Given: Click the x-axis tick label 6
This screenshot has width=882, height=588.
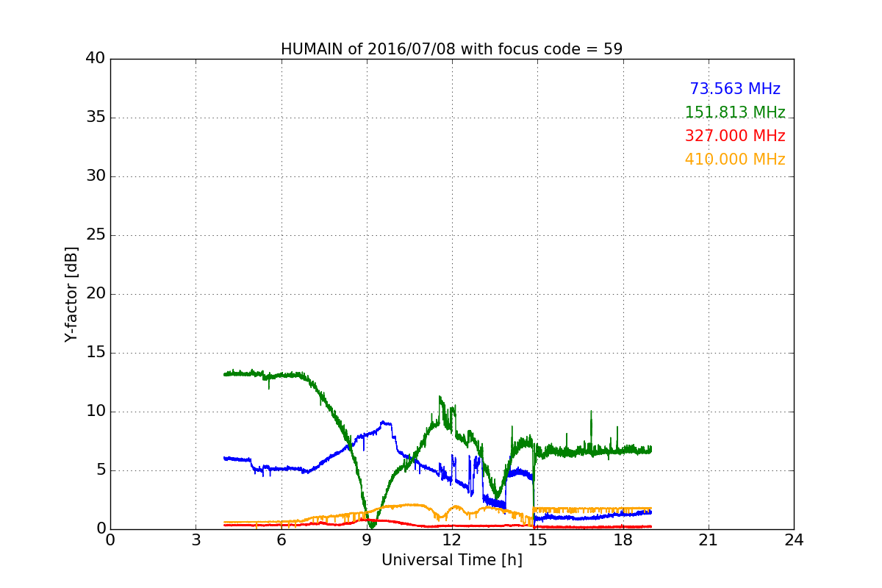Looking at the screenshot, I should [282, 540].
